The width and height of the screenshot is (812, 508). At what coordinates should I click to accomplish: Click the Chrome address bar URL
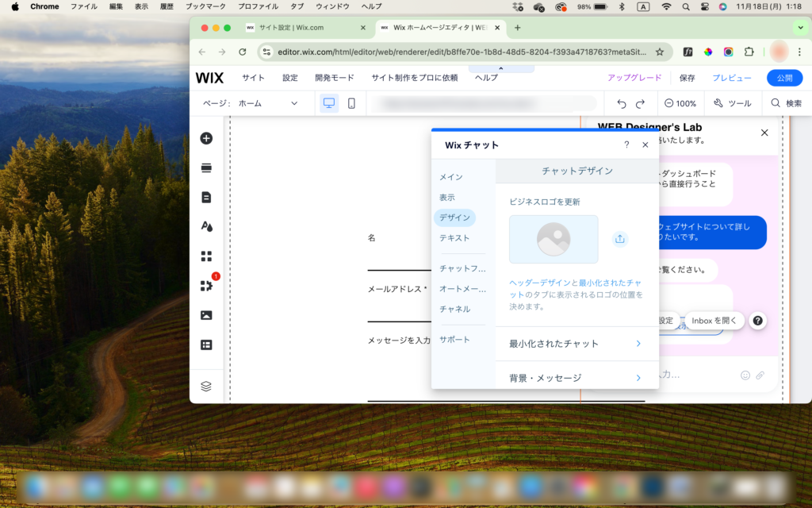pos(462,52)
